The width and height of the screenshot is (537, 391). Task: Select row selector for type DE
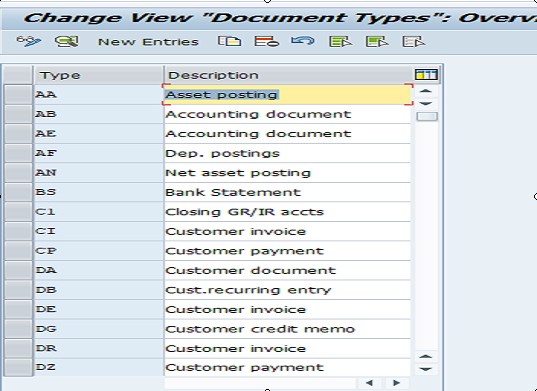click(18, 309)
